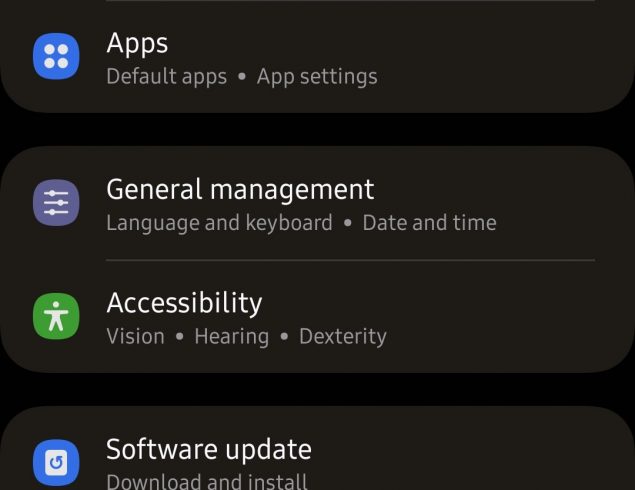Open the Accessibility title
Screen dimensions: 635x490
pos(184,303)
